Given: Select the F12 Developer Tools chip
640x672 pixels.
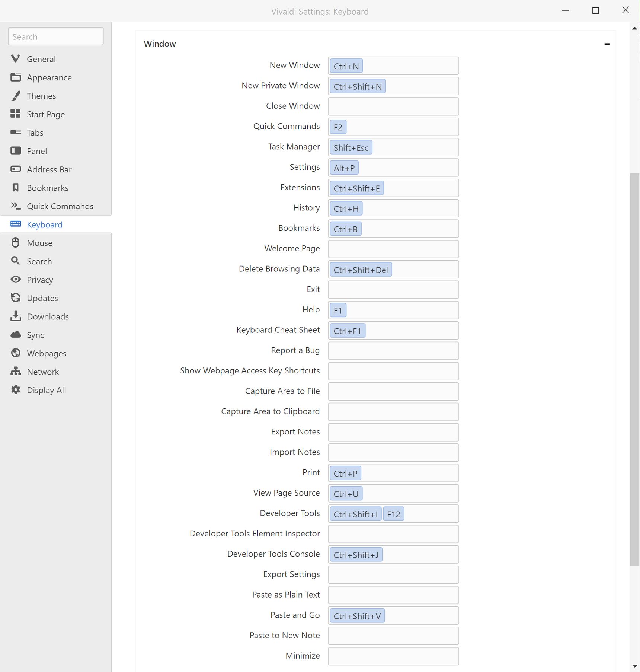Looking at the screenshot, I should click(x=394, y=514).
